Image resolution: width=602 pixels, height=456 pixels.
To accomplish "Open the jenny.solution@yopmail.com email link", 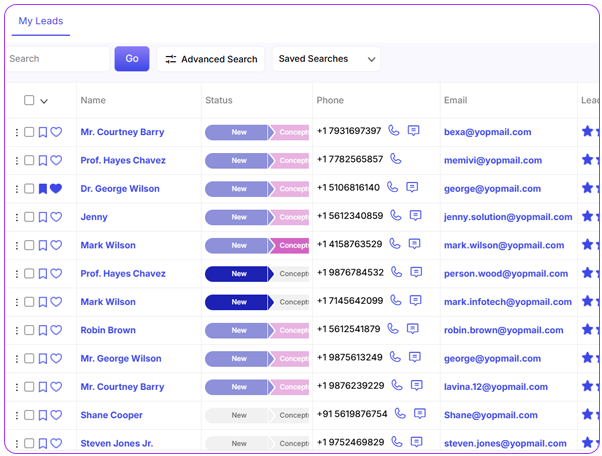I will click(x=508, y=217).
